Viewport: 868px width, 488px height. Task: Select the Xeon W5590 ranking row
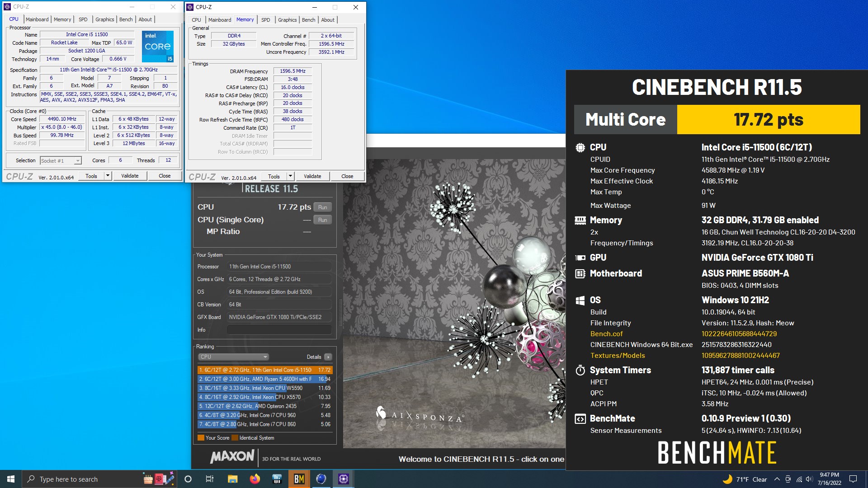[264, 388]
